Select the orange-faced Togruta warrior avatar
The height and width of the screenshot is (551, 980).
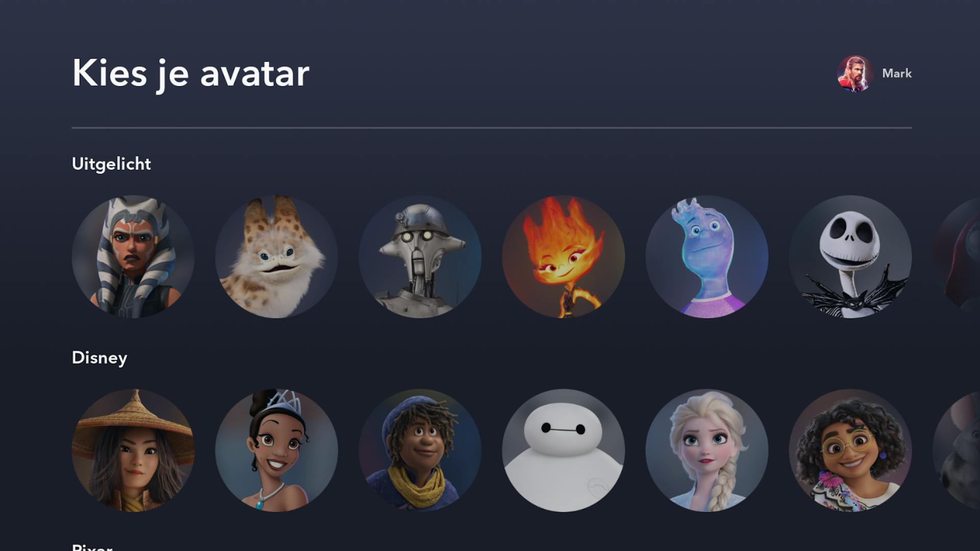(133, 257)
